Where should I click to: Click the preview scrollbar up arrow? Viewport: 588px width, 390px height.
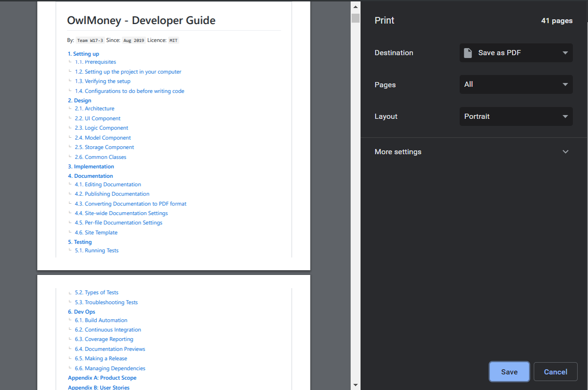355,6
